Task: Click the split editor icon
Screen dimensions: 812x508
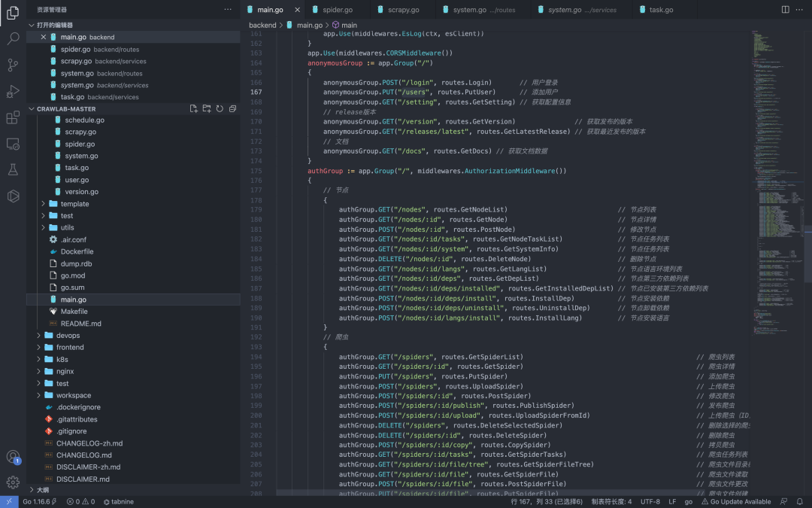Action: [785, 10]
